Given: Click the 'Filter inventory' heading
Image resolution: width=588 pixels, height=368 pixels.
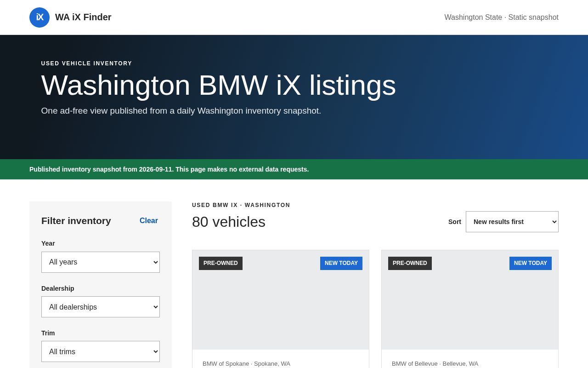Looking at the screenshot, I should tap(76, 221).
